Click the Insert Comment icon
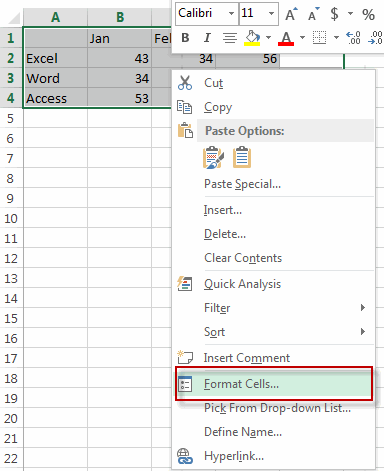The height and width of the screenshot is (471, 384). pos(185,357)
